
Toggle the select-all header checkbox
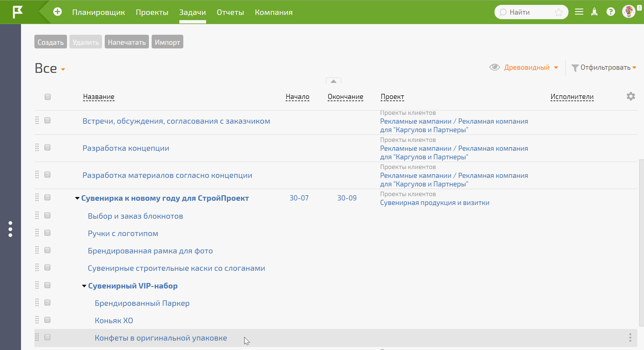[48, 97]
